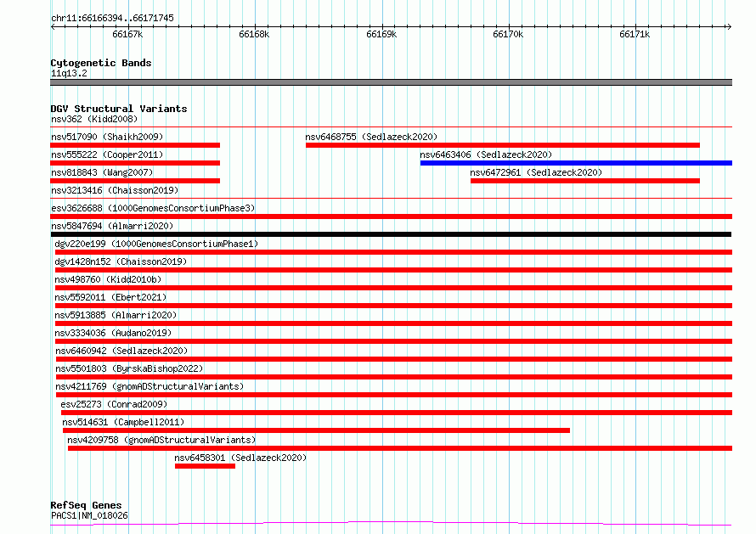This screenshot has height=534, width=756.
Task: Click the nsv362 (Kidd2008) label
Action: coord(94,119)
